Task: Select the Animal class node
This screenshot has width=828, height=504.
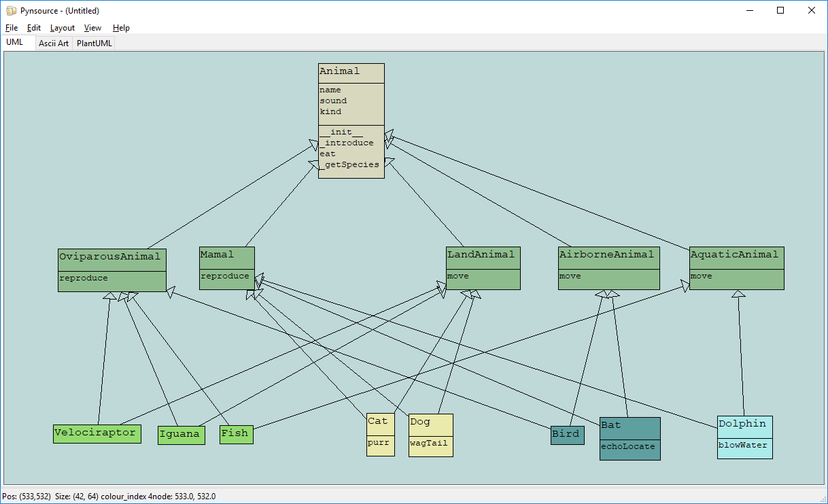Action: tap(351, 72)
